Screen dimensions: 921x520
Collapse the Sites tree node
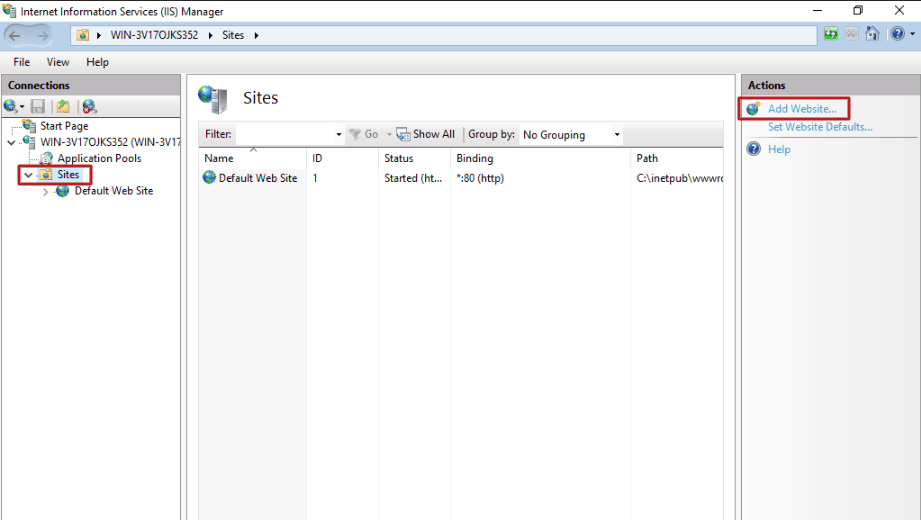[28, 175]
